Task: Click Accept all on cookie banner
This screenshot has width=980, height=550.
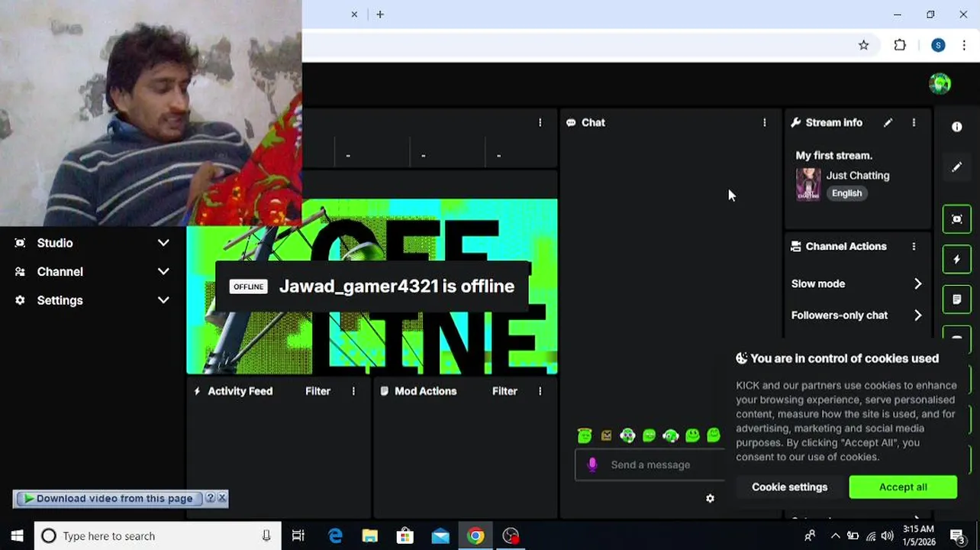Action: tap(903, 487)
